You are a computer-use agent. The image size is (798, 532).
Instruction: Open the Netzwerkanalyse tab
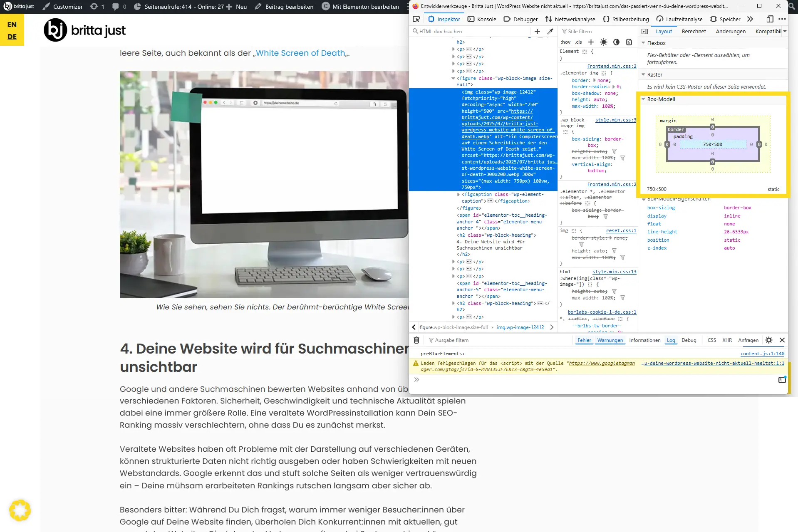coord(570,19)
